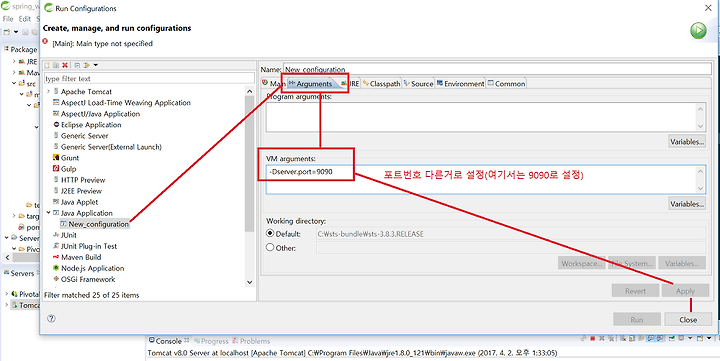Toggle Word Wrap icon in Console toolbar

point(641,338)
